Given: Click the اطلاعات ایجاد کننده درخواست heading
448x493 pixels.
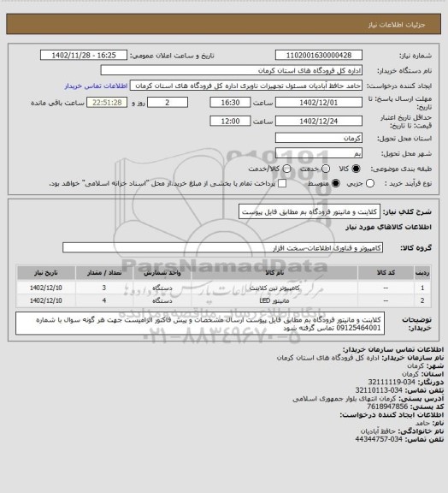Looking at the screenshot, I should 392,415.
